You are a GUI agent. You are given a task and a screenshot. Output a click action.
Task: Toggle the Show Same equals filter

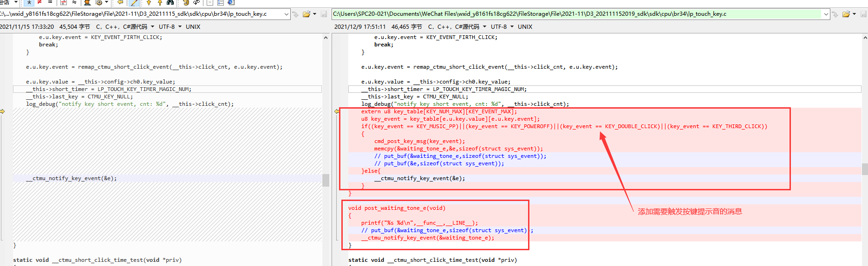[50, 2]
